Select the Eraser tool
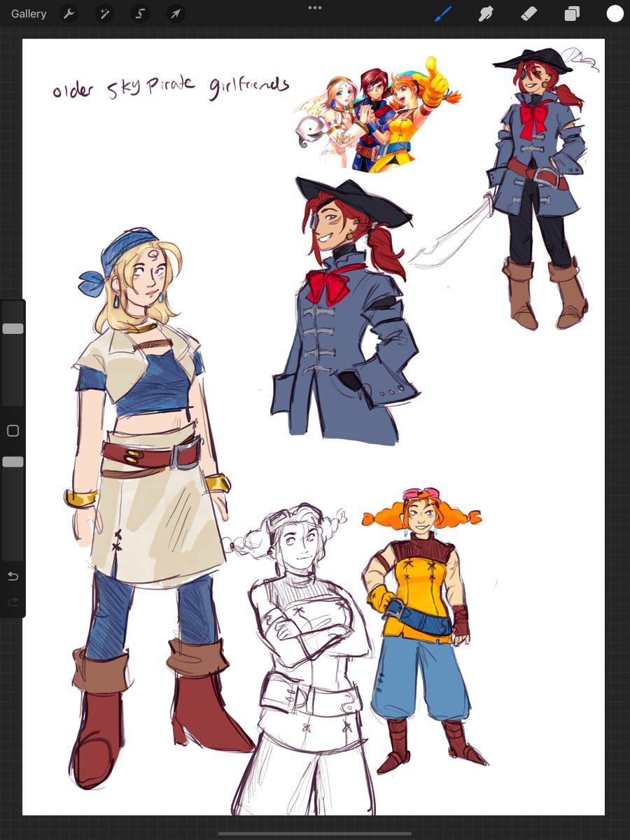 529,13
